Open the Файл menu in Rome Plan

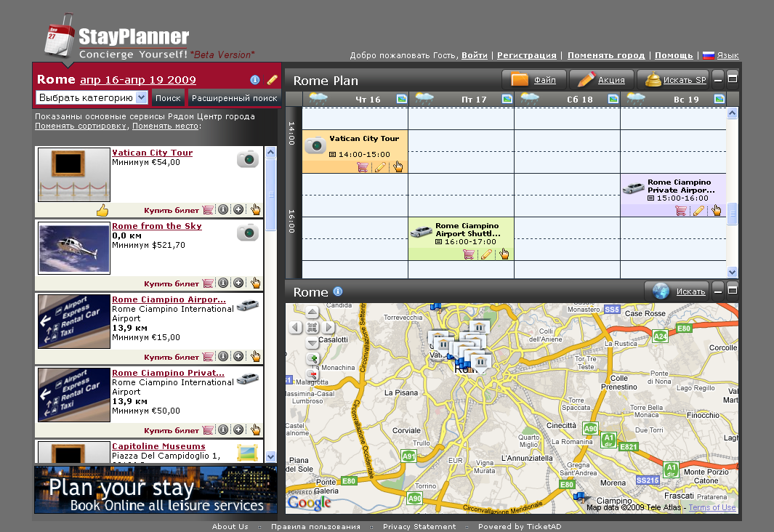(534, 80)
